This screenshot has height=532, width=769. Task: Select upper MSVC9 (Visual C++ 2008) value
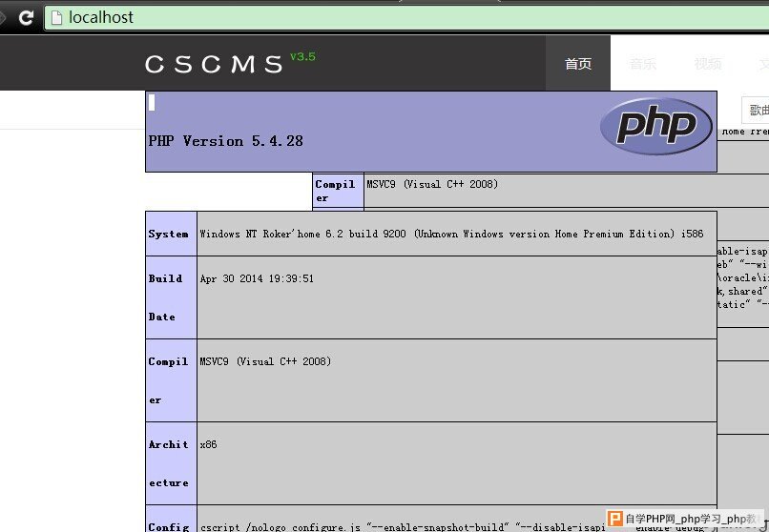pyautogui.click(x=432, y=184)
